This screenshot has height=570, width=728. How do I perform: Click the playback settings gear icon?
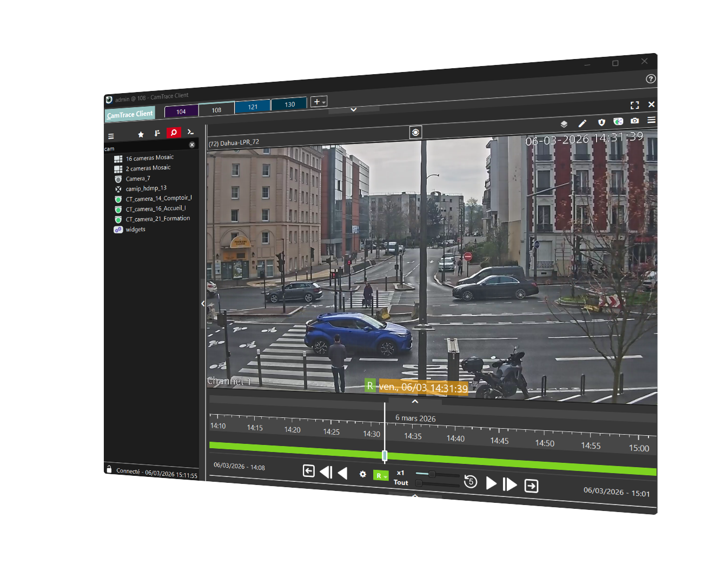[362, 474]
